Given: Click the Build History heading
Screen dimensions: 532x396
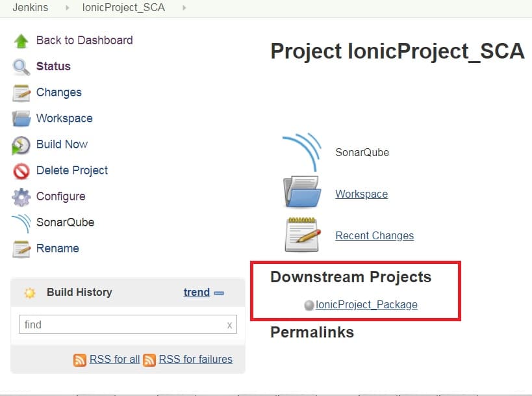Looking at the screenshot, I should [79, 293].
